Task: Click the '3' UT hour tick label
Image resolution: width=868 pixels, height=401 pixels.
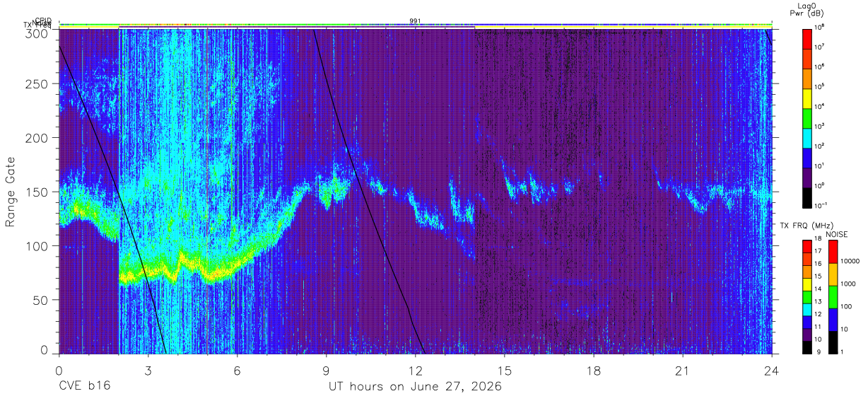Action: (148, 371)
